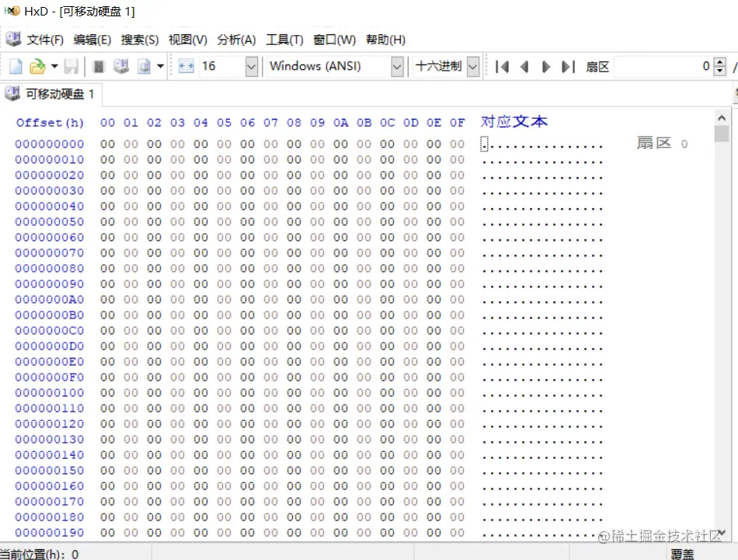This screenshot has height=560, width=738.
Task: Expand the recent files arrow beside Open
Action: tap(54, 66)
